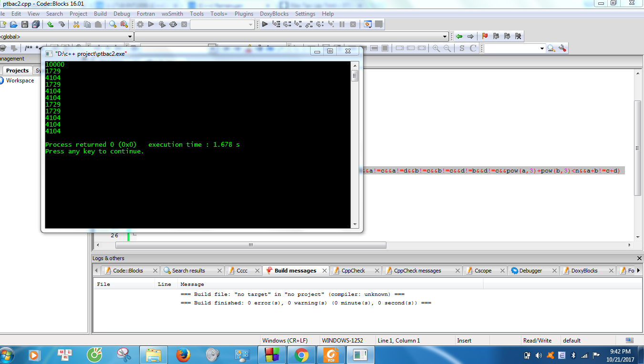Switch to the Debugger log tab

[x=530, y=271]
